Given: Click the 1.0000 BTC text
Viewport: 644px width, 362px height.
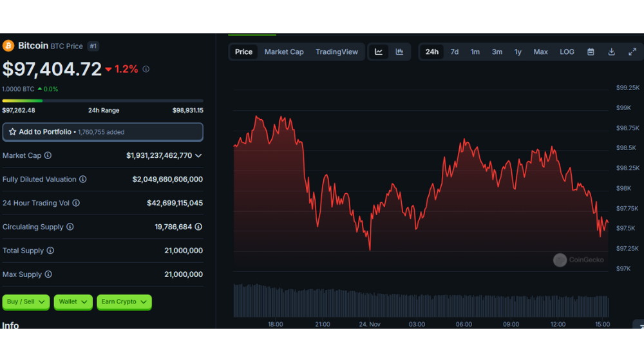Looking at the screenshot, I should [18, 89].
